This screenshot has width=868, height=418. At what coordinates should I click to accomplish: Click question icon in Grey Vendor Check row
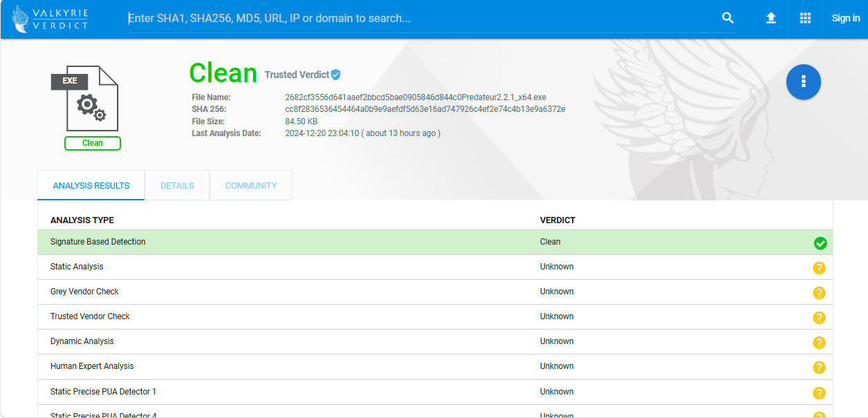pos(820,293)
